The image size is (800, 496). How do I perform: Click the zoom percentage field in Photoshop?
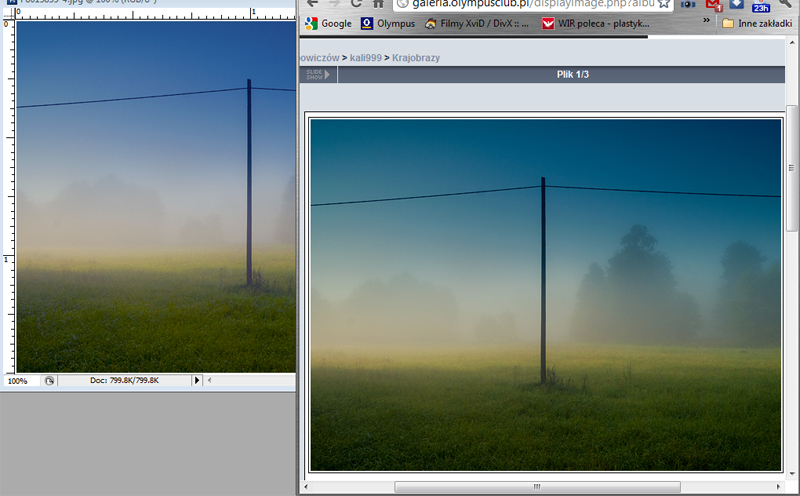pos(20,381)
